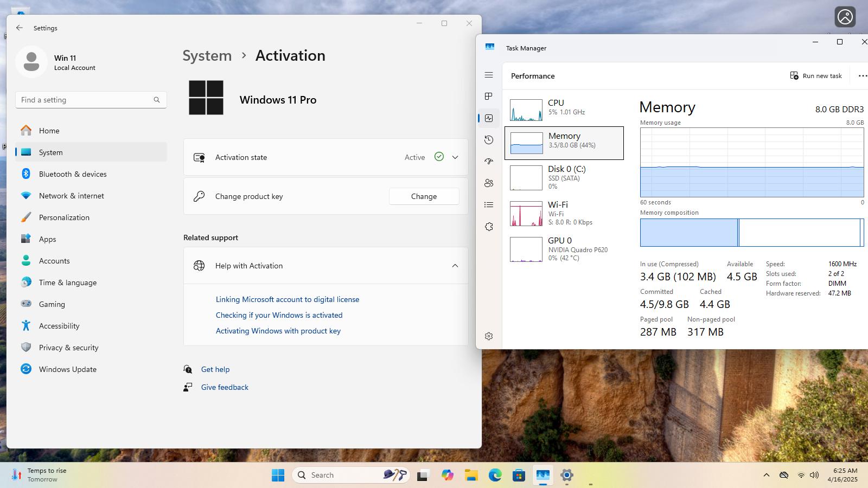868x488 pixels.
Task: Open Linking Microsoft account to digital license
Action: 288,299
